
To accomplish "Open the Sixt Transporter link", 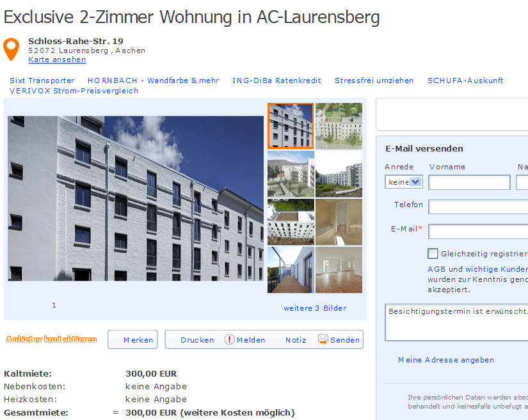I will click(42, 81).
